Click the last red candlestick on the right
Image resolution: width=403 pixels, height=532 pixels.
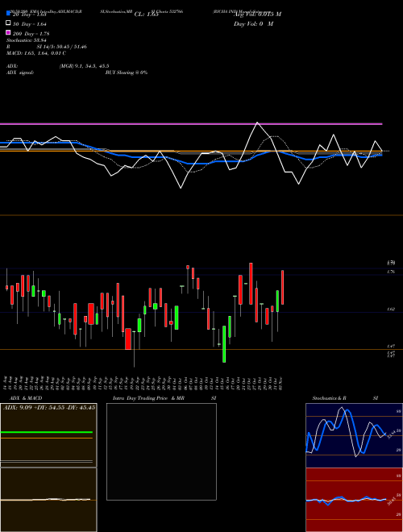click(x=283, y=287)
